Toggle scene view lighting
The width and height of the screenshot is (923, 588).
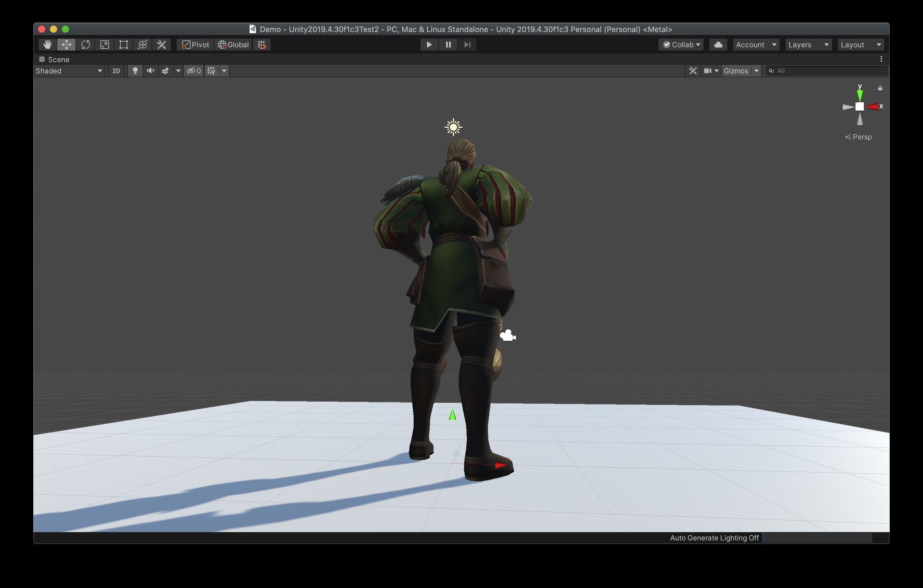click(135, 70)
